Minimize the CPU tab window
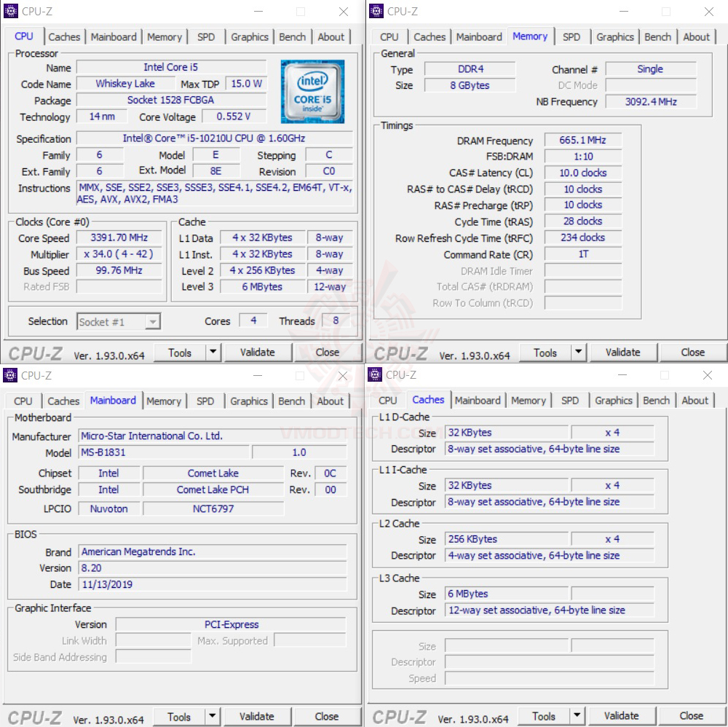The image size is (728, 727). (258, 11)
